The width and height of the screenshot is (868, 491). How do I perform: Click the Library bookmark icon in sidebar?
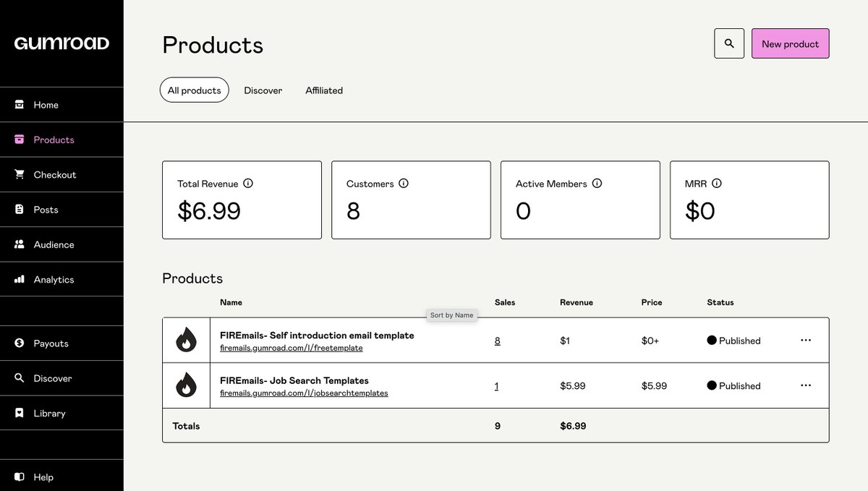pyautogui.click(x=20, y=413)
